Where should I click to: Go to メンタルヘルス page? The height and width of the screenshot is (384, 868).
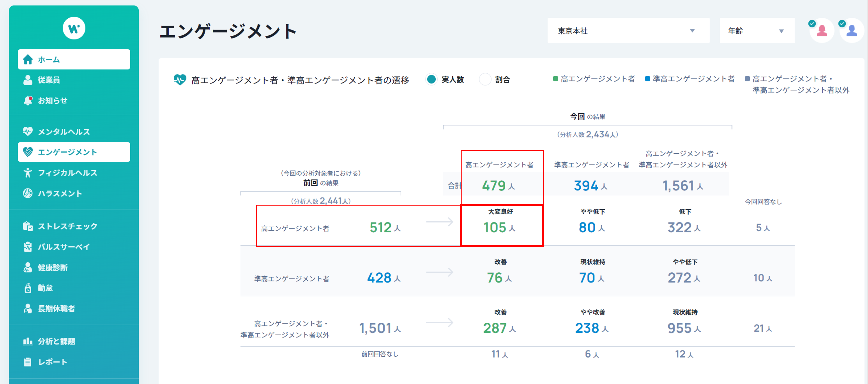[x=74, y=132]
